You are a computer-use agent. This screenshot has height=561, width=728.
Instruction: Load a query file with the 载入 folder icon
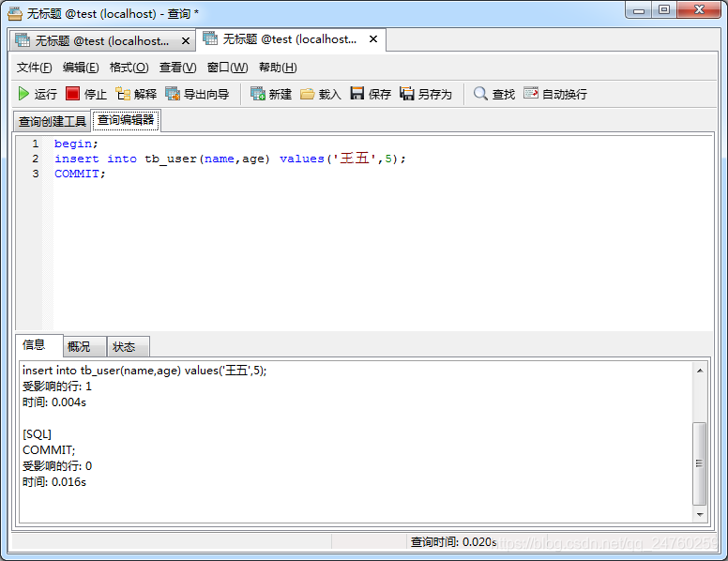(x=308, y=94)
